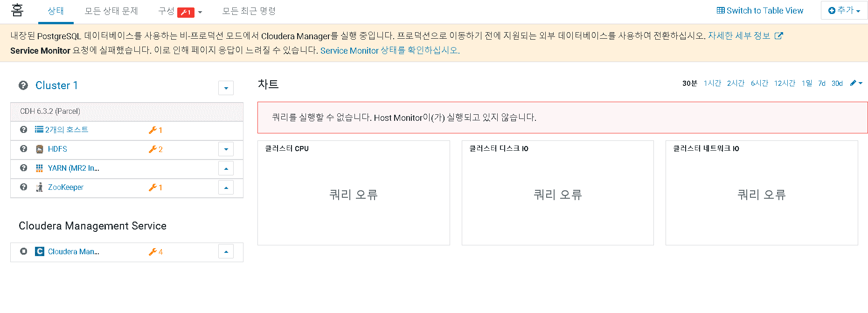Image resolution: width=868 pixels, height=313 pixels.
Task: Select the 상태 tab
Action: coord(56,11)
